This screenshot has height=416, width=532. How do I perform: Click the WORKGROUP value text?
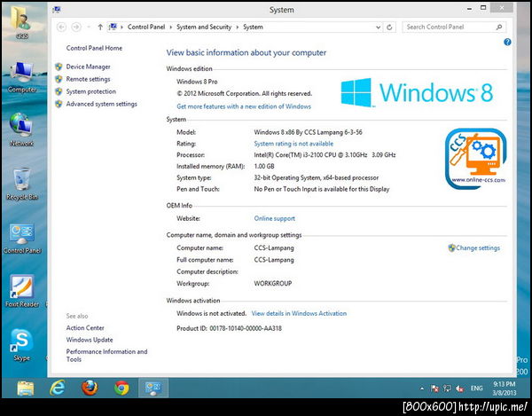273,283
